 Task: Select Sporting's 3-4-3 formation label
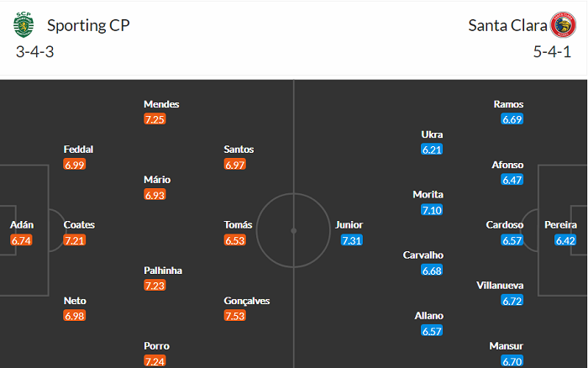pos(35,51)
